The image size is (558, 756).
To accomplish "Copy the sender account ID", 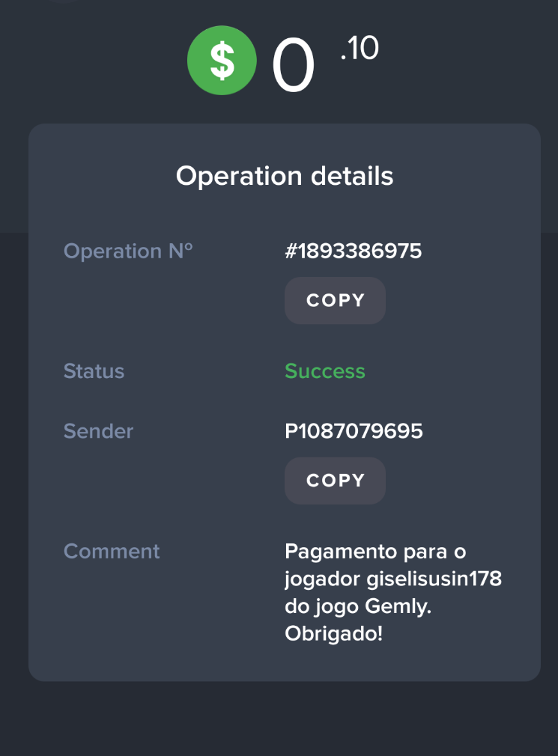I will (335, 481).
